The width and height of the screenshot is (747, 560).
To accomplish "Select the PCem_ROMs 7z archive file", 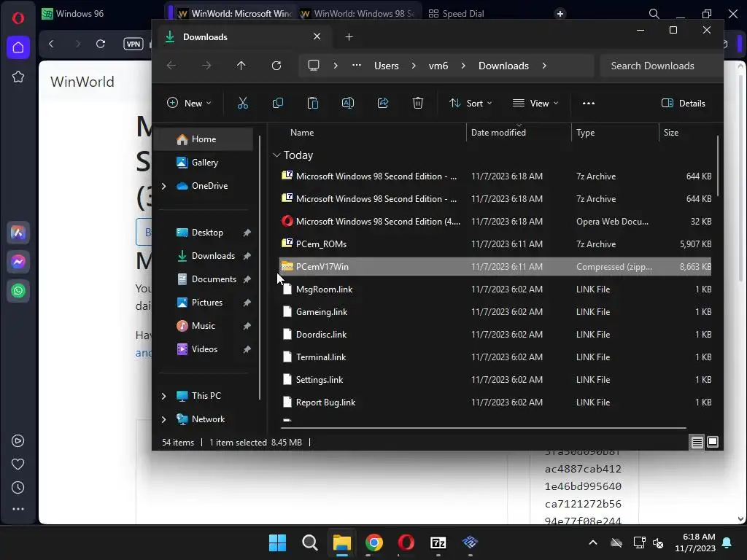I will [x=495, y=244].
